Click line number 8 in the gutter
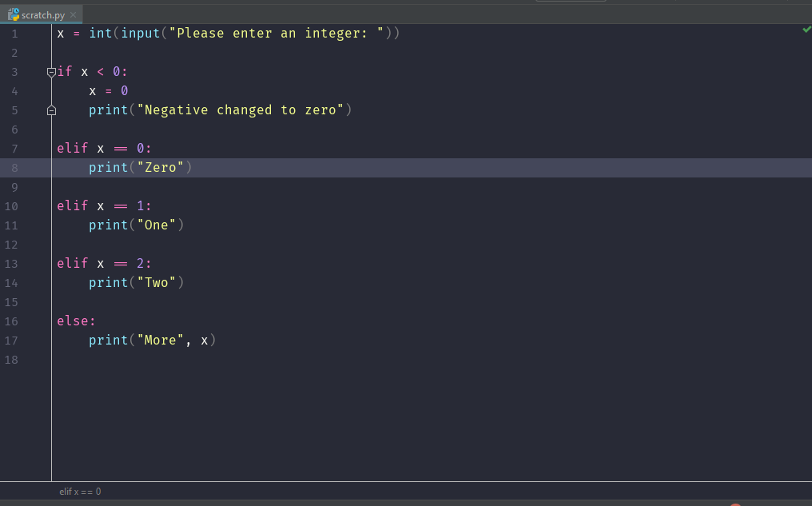The width and height of the screenshot is (812, 506). tap(14, 168)
